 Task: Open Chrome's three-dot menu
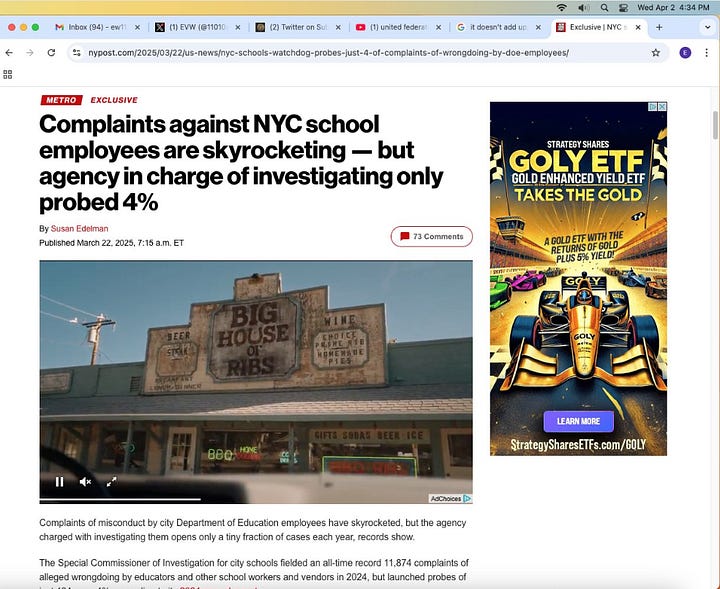coord(706,53)
